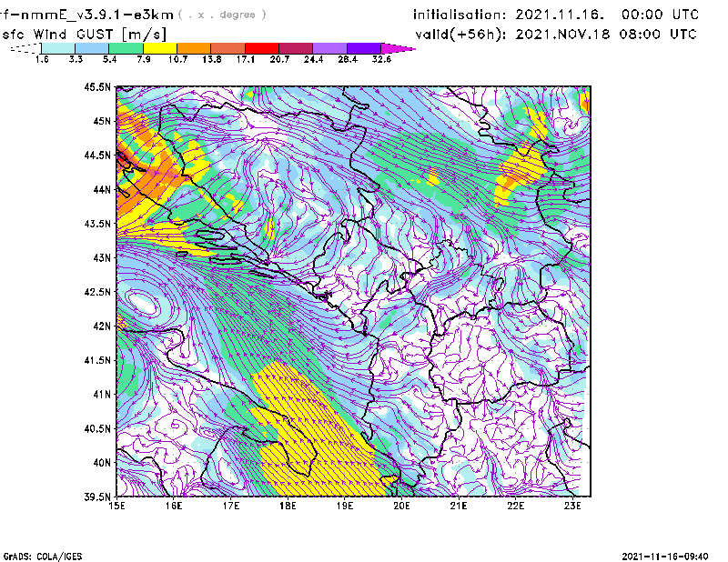Click the 'GrADS: COLA/IGES' credit text
728x562 pixels.
[43, 557]
